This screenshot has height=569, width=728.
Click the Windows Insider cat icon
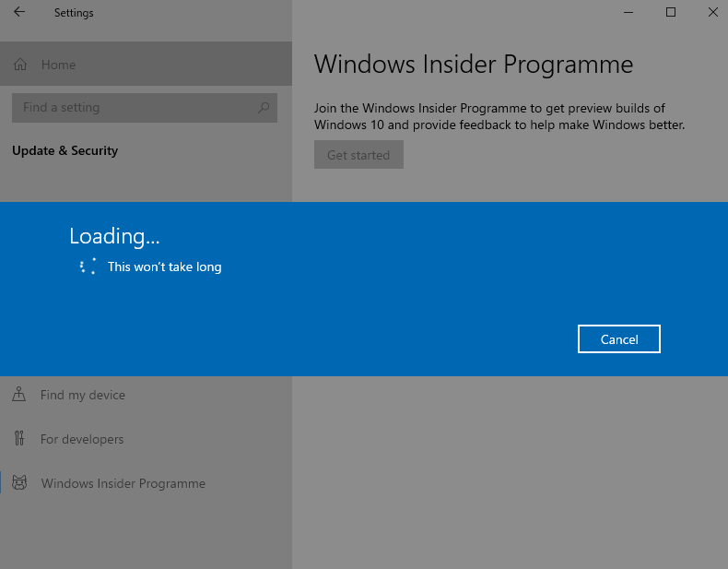(x=19, y=483)
